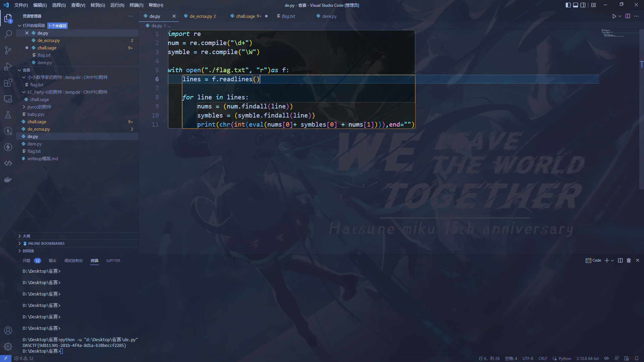Click remote window indicator in status bar
This screenshot has height=362, width=644.
pos(5,358)
